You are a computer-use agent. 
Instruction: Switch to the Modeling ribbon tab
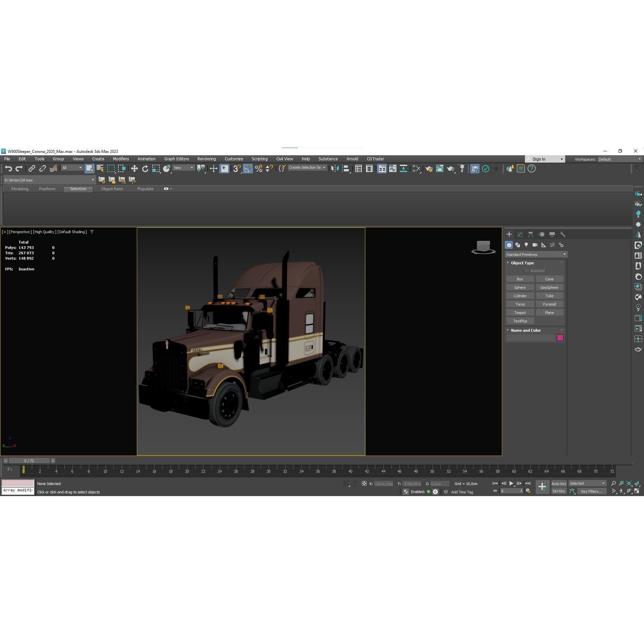[20, 189]
